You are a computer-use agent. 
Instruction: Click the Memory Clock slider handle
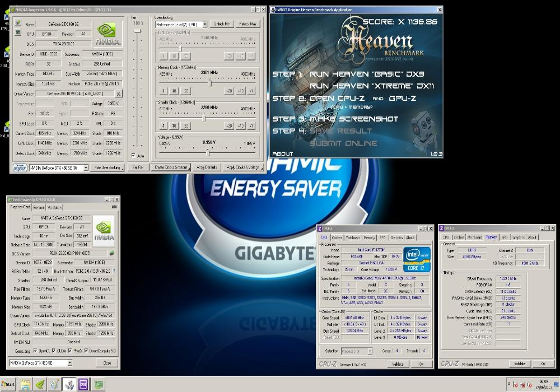click(210, 83)
